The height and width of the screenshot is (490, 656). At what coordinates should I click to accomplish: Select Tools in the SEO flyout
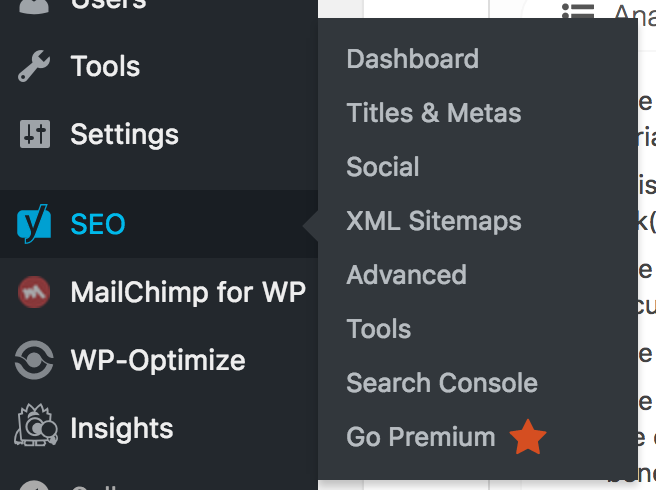click(x=379, y=329)
